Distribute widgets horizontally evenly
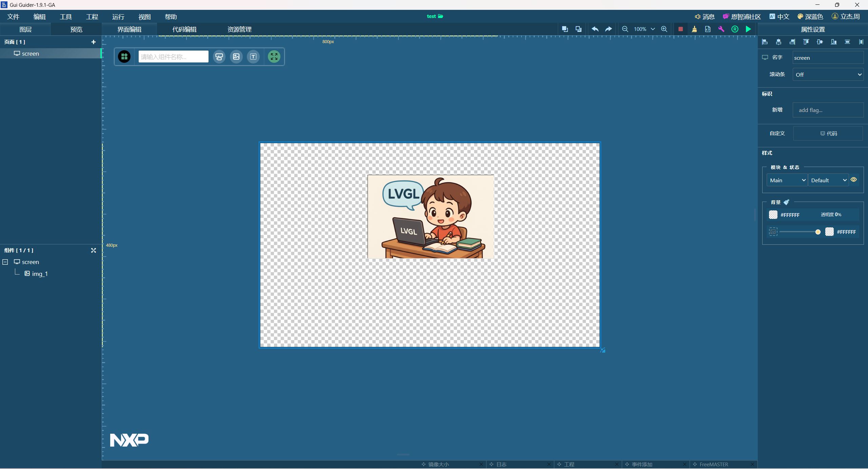 (861, 42)
